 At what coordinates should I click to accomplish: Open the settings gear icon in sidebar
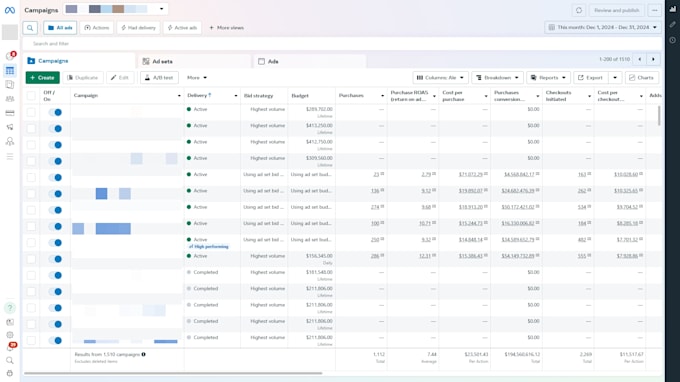pyautogui.click(x=10, y=335)
